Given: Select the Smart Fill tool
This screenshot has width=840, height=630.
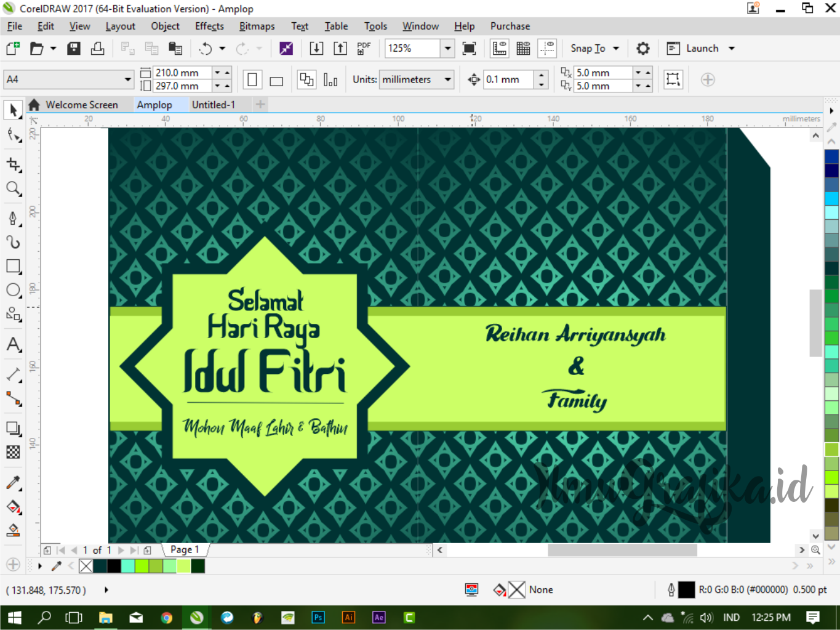Looking at the screenshot, I should 13,530.
